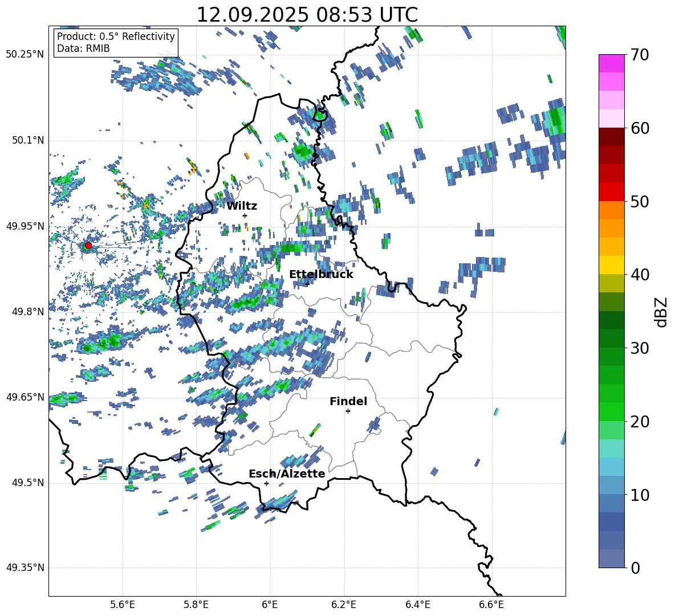The height and width of the screenshot is (616, 675).
Task: Click the 6.4°E longitude label
Action: pyautogui.click(x=417, y=605)
